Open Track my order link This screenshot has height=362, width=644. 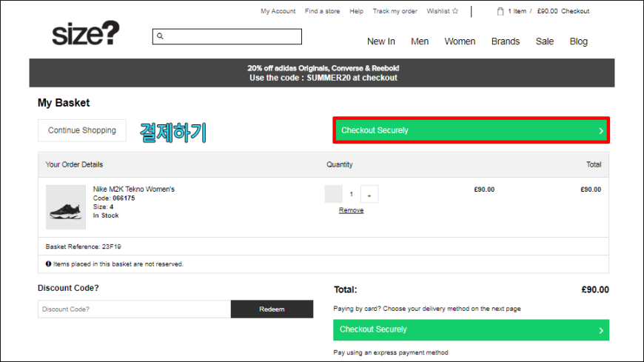coord(395,11)
